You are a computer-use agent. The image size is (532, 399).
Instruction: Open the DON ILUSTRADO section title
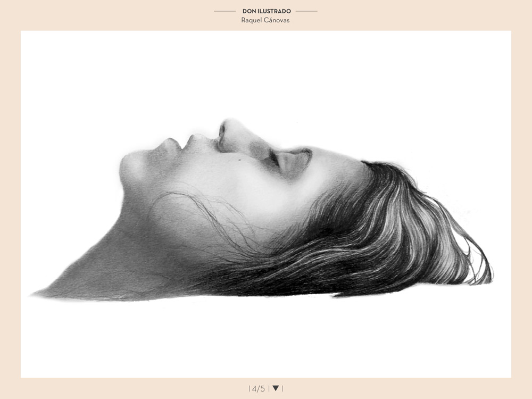click(267, 11)
